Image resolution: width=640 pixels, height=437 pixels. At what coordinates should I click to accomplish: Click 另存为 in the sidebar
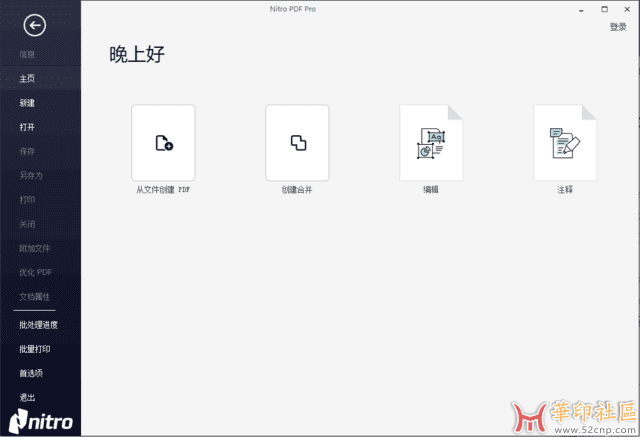(x=31, y=176)
